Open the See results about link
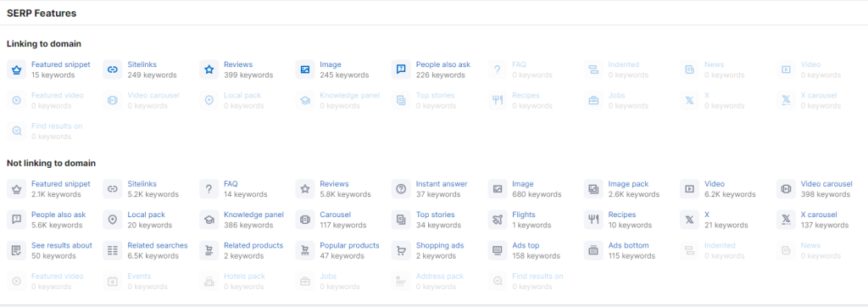This screenshot has width=868, height=307. pyautogui.click(x=61, y=245)
